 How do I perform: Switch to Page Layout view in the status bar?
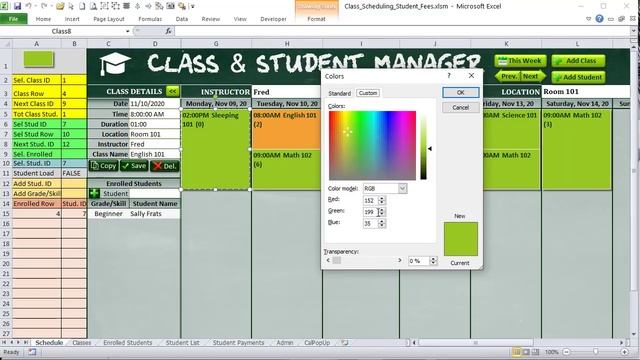(x=526, y=352)
